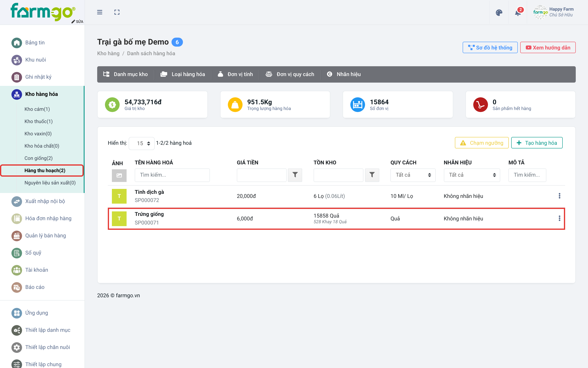Click the Thiết lập danh mục icon
Image resolution: width=588 pixels, height=368 pixels.
coord(17,330)
